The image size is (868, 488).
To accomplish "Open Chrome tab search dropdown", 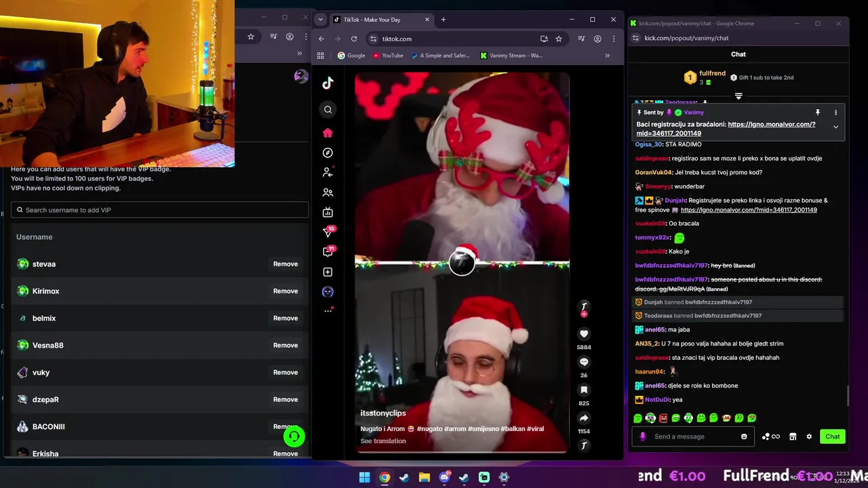I will click(320, 20).
